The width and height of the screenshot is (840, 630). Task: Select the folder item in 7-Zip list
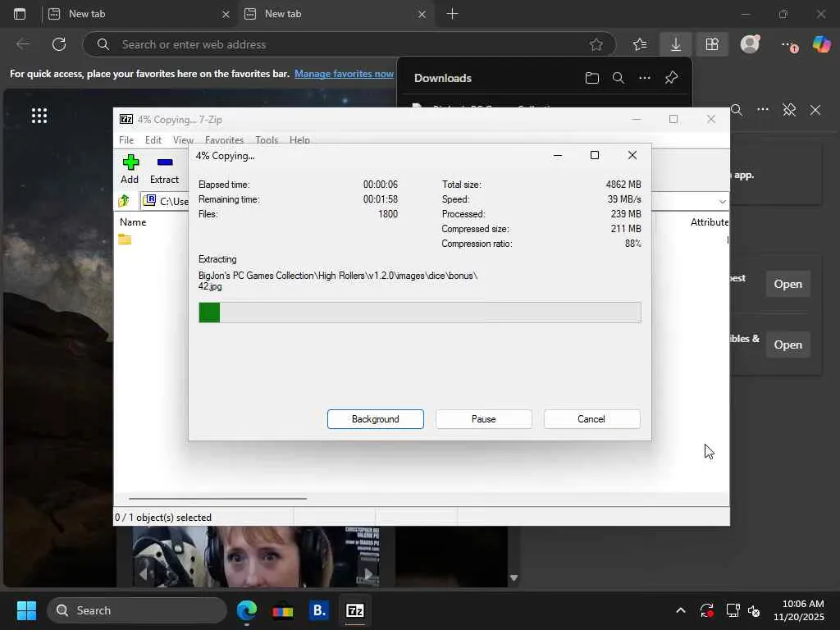(x=125, y=240)
